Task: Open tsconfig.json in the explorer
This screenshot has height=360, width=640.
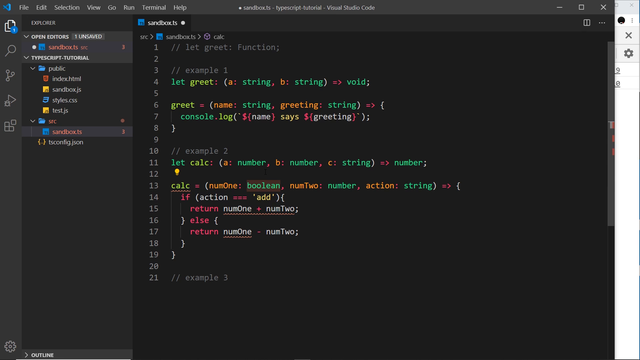Action: tap(66, 142)
